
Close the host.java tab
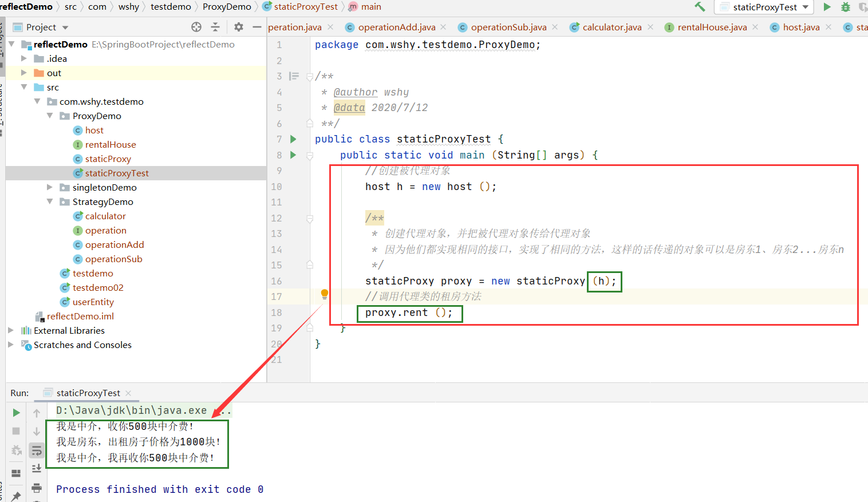pyautogui.click(x=828, y=27)
